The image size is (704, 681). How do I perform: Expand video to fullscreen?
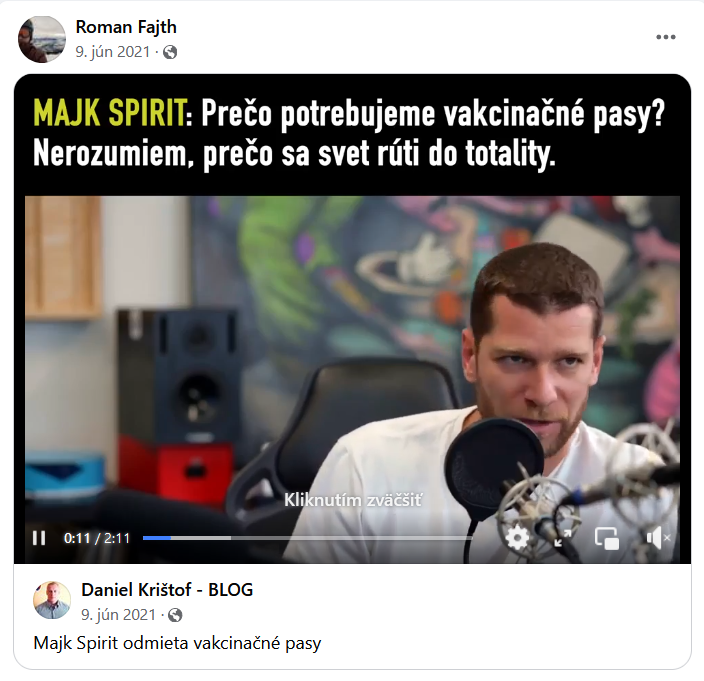pyautogui.click(x=563, y=538)
